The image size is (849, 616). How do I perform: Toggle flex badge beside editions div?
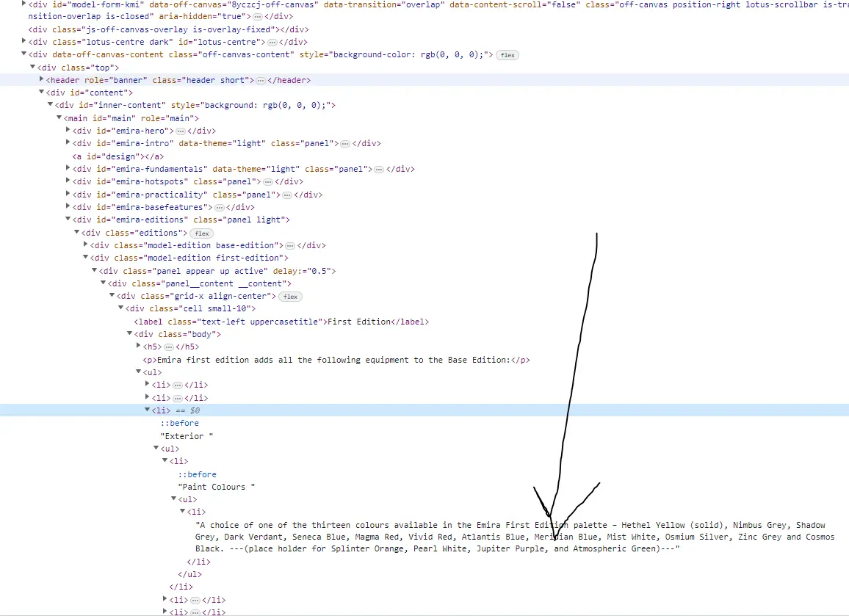(x=202, y=233)
